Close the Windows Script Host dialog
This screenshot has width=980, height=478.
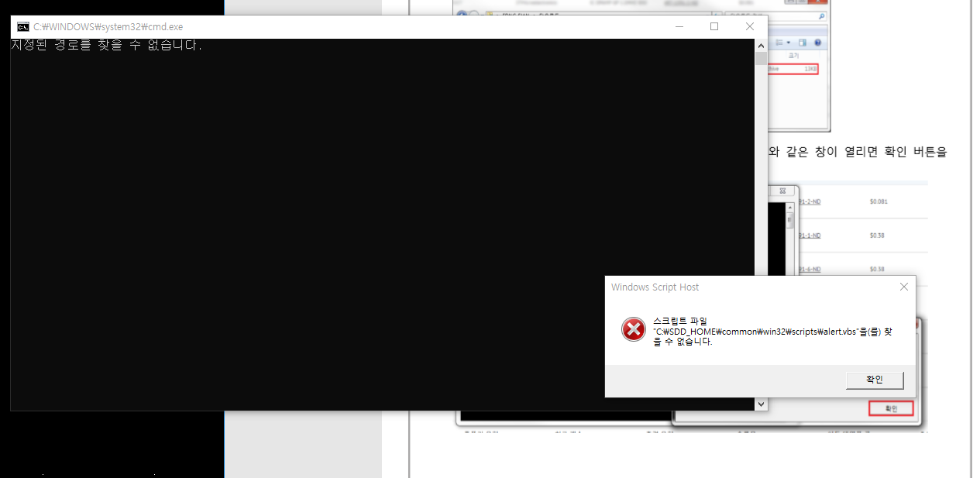[903, 287]
